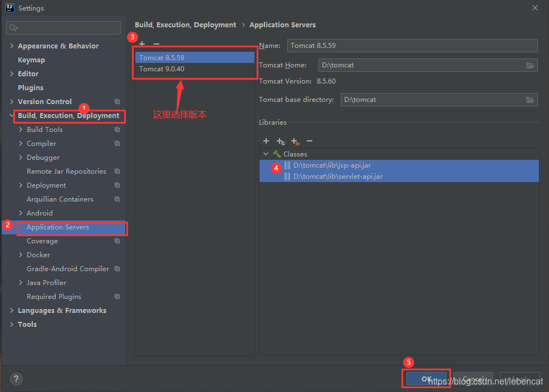The height and width of the screenshot is (392, 549).
Task: Click project-level icon beside Gradle-Android Compiler
Action: pyautogui.click(x=117, y=269)
